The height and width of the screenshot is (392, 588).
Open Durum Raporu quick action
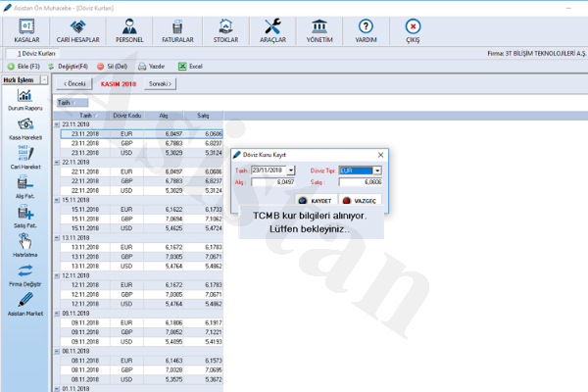point(25,100)
